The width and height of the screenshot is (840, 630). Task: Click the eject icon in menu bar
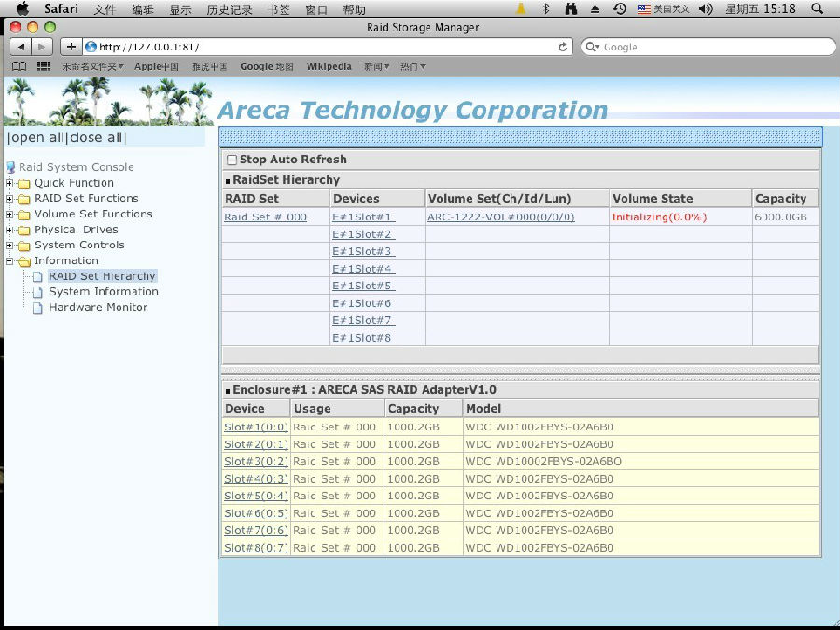click(x=595, y=9)
